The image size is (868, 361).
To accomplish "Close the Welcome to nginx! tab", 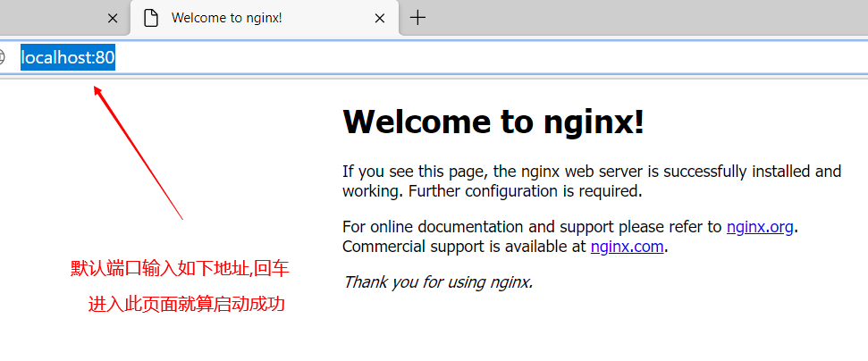I will (379, 18).
